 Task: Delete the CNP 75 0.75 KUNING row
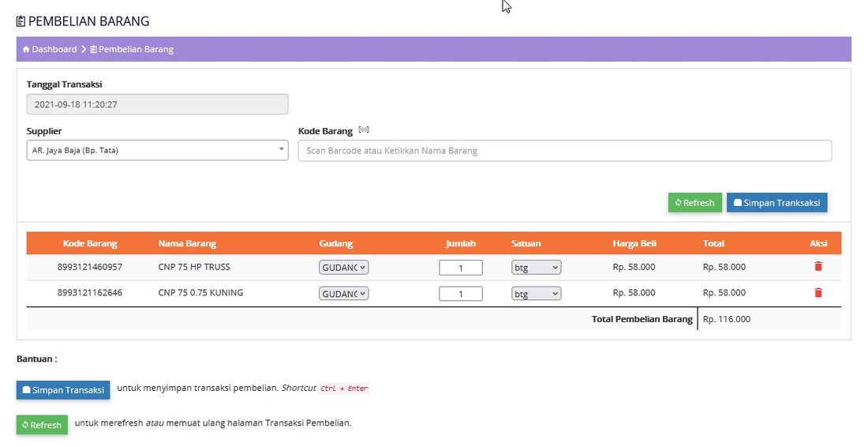click(x=817, y=292)
